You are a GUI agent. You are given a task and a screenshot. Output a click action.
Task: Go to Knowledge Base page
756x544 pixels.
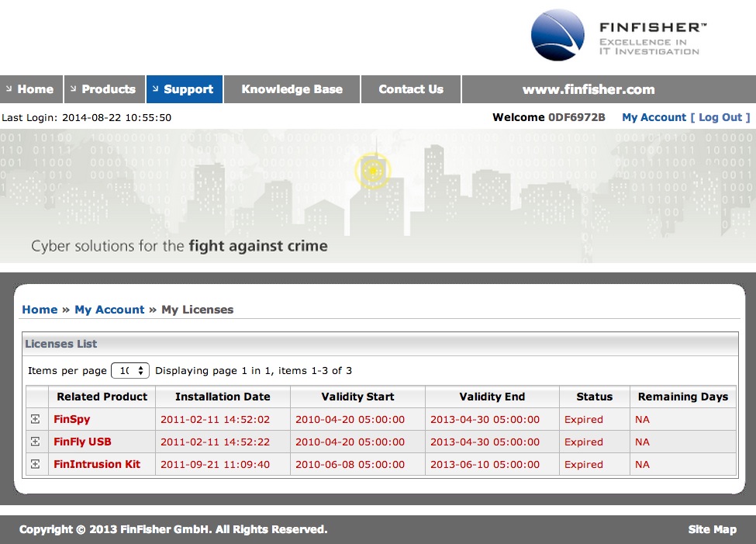coord(292,89)
